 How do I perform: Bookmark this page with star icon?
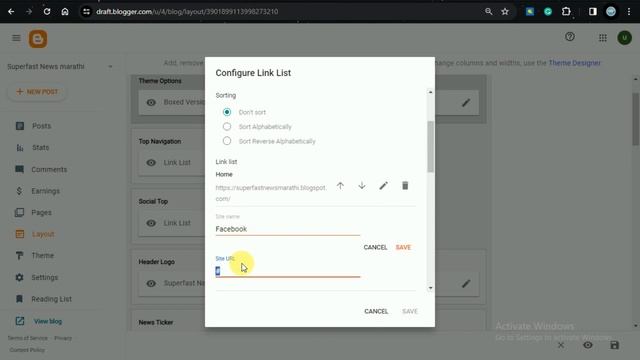pos(505,12)
